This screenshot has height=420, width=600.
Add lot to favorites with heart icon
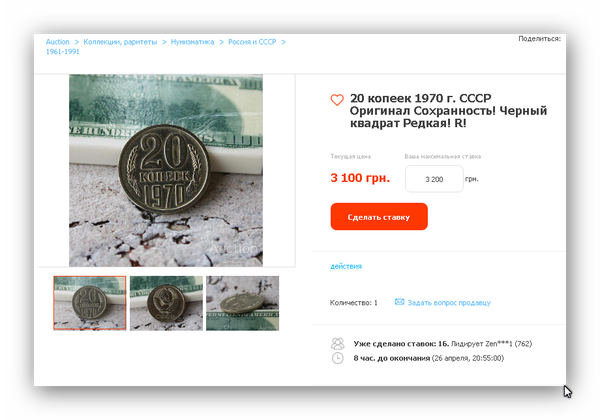point(337,100)
